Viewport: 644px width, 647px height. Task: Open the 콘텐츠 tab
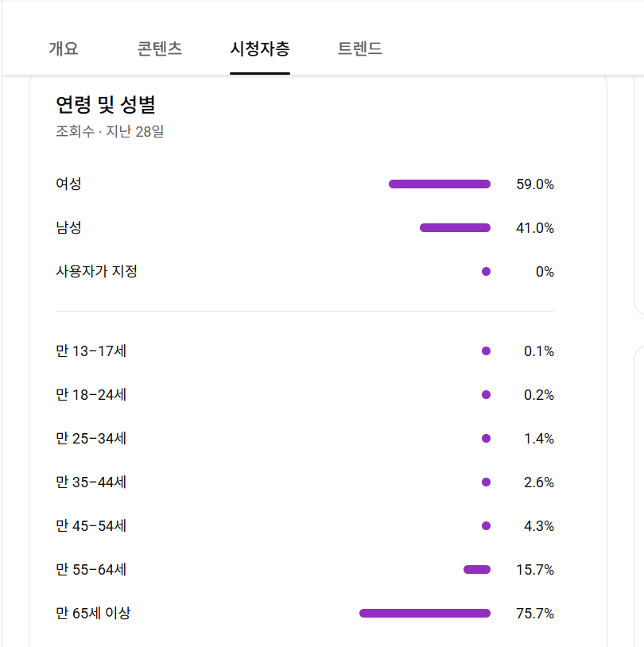pyautogui.click(x=160, y=48)
